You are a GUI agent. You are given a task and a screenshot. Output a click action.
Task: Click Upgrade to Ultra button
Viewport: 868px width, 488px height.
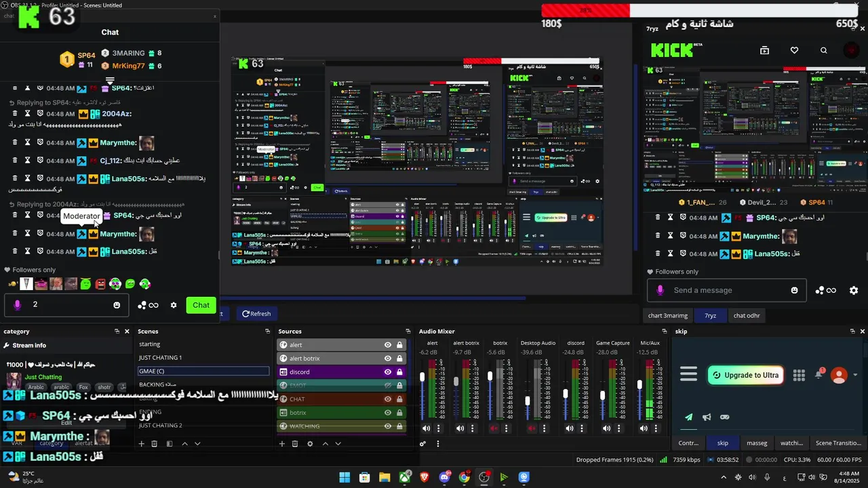746,375
